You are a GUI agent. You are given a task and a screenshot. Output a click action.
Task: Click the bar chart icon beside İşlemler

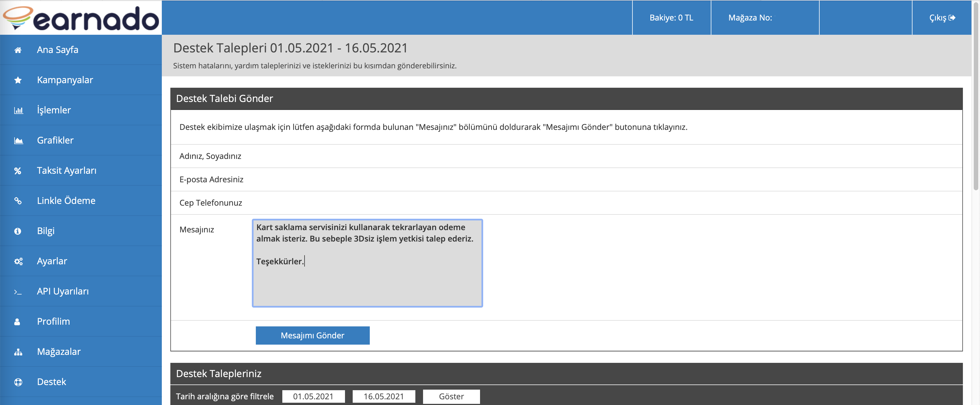coord(18,110)
